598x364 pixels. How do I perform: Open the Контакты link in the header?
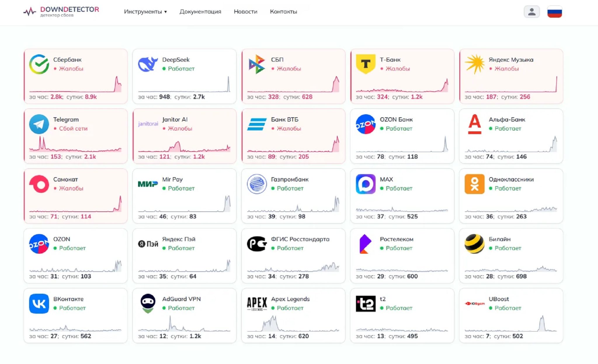(283, 12)
